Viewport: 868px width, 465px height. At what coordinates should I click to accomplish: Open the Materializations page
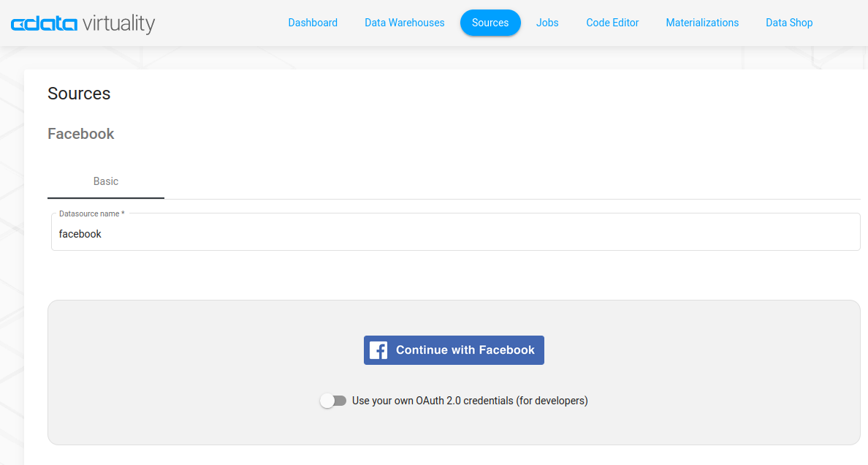click(702, 23)
